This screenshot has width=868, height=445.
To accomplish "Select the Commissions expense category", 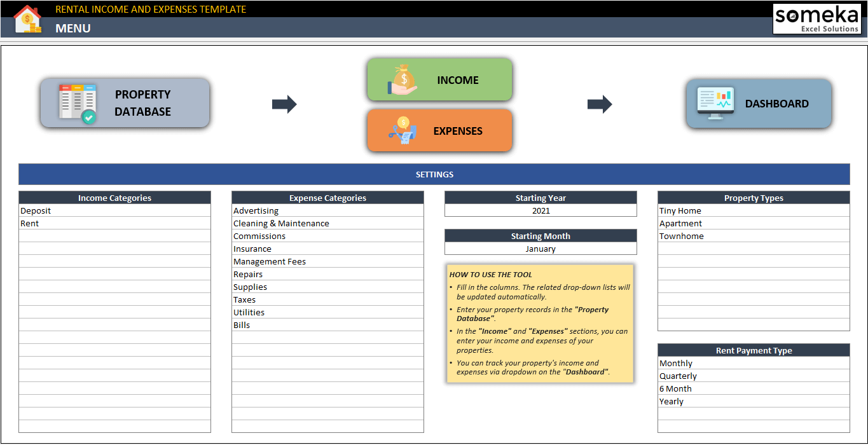I will click(x=327, y=236).
